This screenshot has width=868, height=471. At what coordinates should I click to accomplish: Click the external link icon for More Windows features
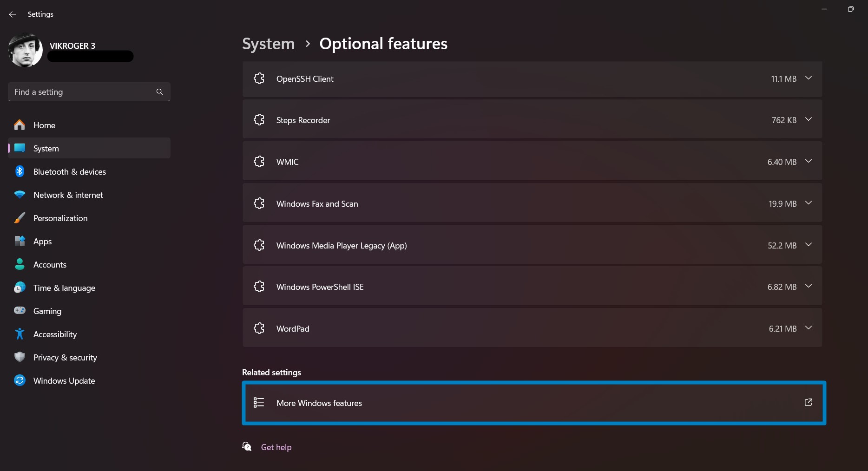(809, 402)
